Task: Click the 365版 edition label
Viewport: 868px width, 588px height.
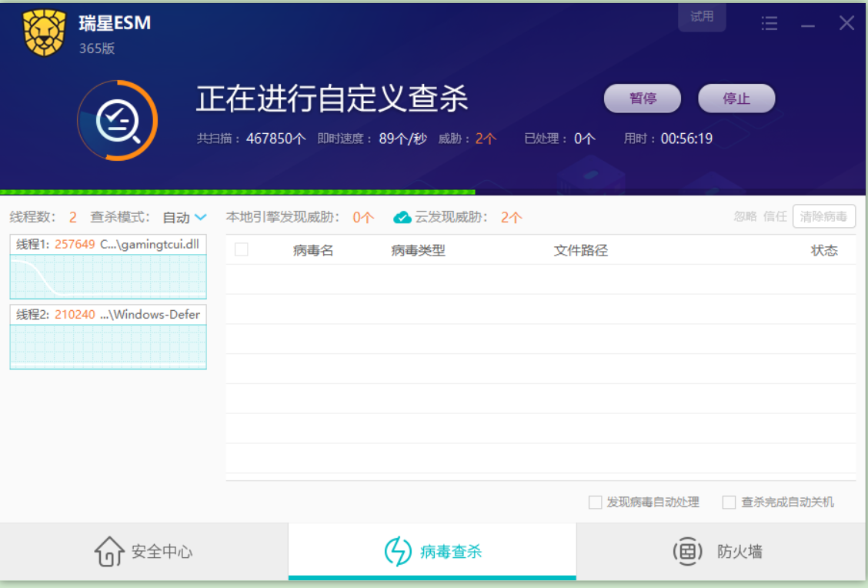Action: pyautogui.click(x=97, y=48)
